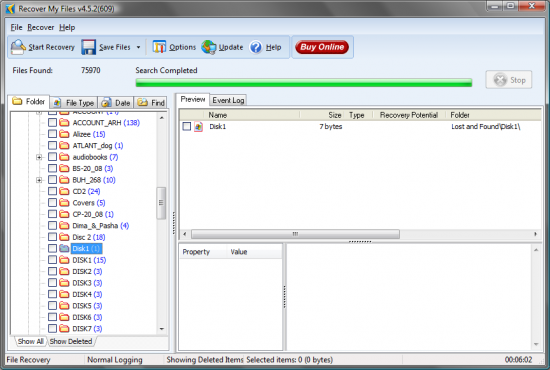Click the Help question mark icon

tap(256, 47)
